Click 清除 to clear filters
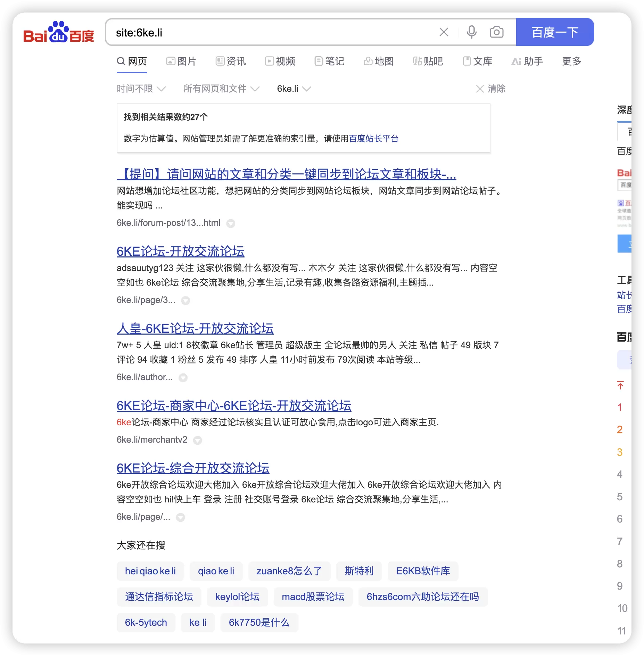The image size is (644, 656). (491, 89)
